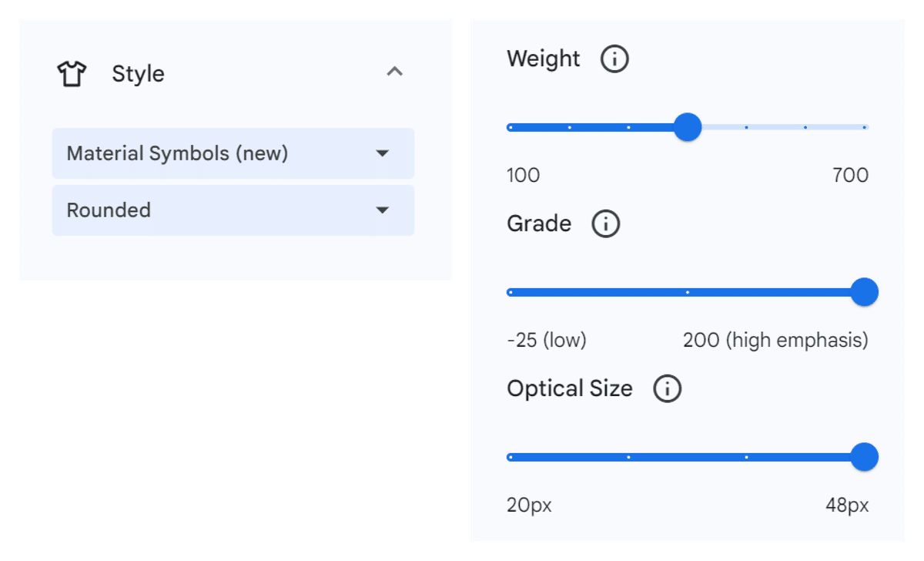Click the Weight slider thumb
924x561 pixels.
click(x=688, y=127)
